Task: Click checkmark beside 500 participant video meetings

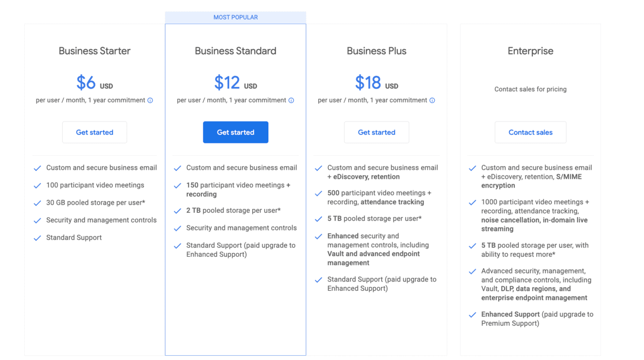Action: tap(319, 193)
